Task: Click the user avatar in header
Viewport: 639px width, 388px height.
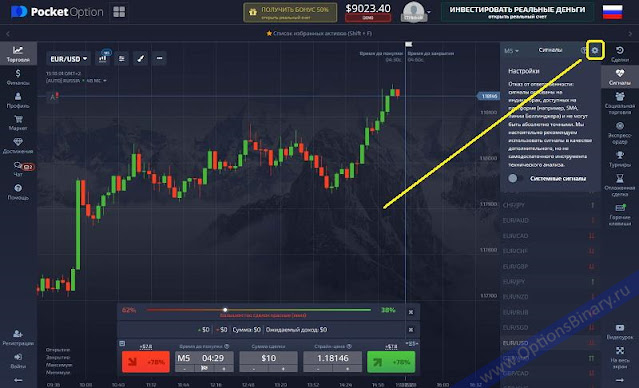Action: (x=414, y=12)
